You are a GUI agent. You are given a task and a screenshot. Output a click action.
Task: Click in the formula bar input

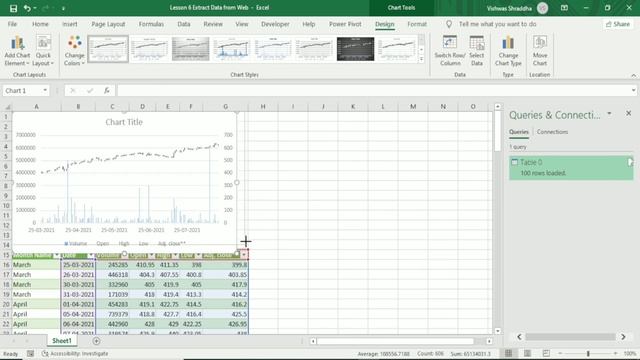tap(373, 91)
